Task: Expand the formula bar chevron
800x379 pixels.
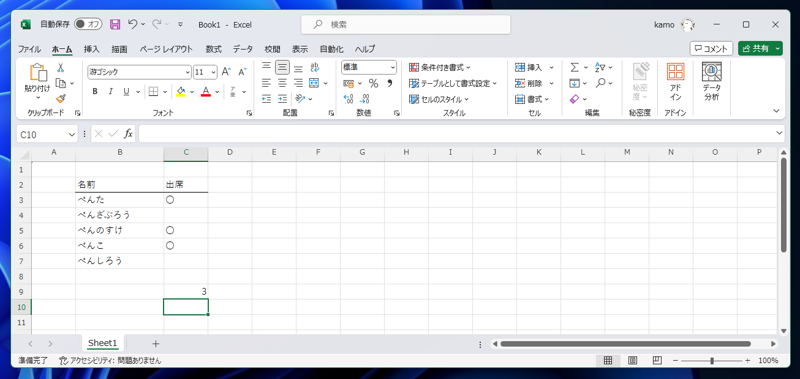Action: (779, 133)
